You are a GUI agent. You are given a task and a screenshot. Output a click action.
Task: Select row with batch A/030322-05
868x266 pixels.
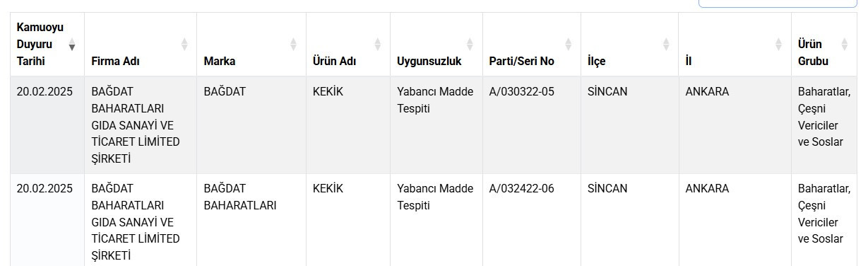click(434, 125)
